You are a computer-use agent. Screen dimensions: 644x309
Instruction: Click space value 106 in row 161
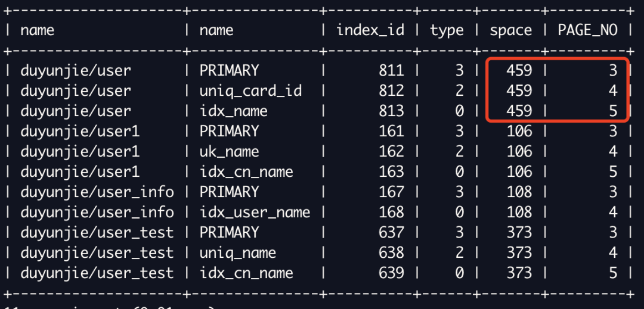519,131
